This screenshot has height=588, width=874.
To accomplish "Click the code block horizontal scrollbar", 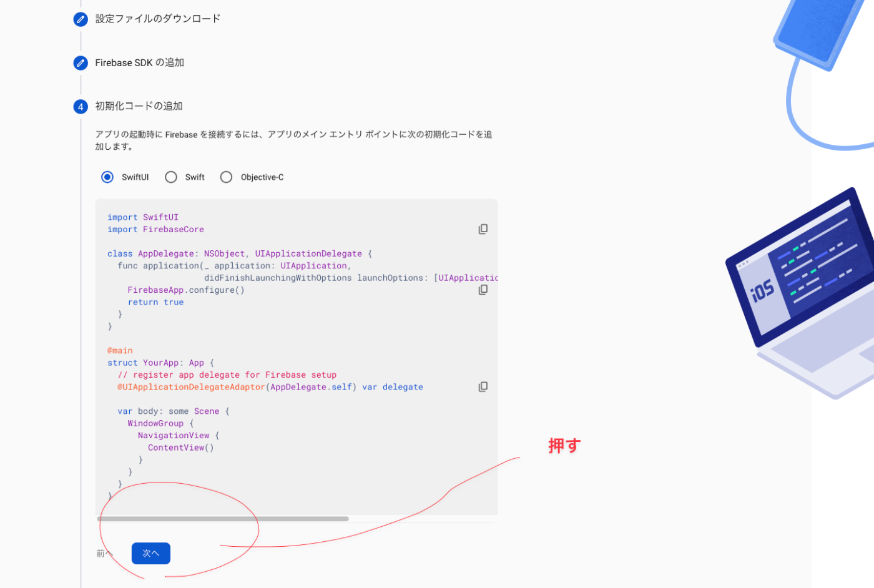I will [x=223, y=519].
